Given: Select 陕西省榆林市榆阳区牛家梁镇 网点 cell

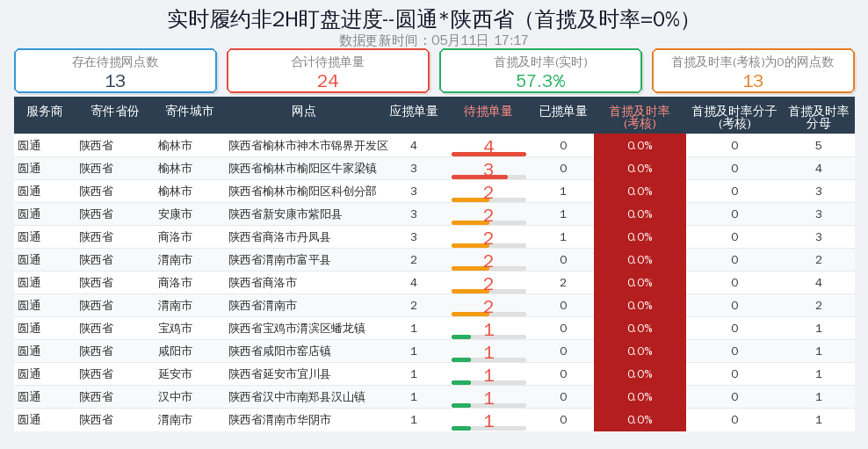Looking at the screenshot, I should point(303,169).
